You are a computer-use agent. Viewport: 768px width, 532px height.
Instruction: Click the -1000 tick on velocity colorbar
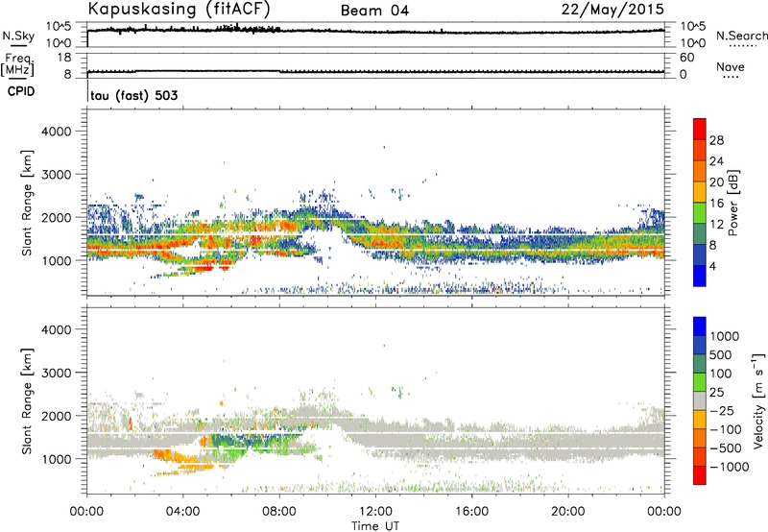(729, 467)
